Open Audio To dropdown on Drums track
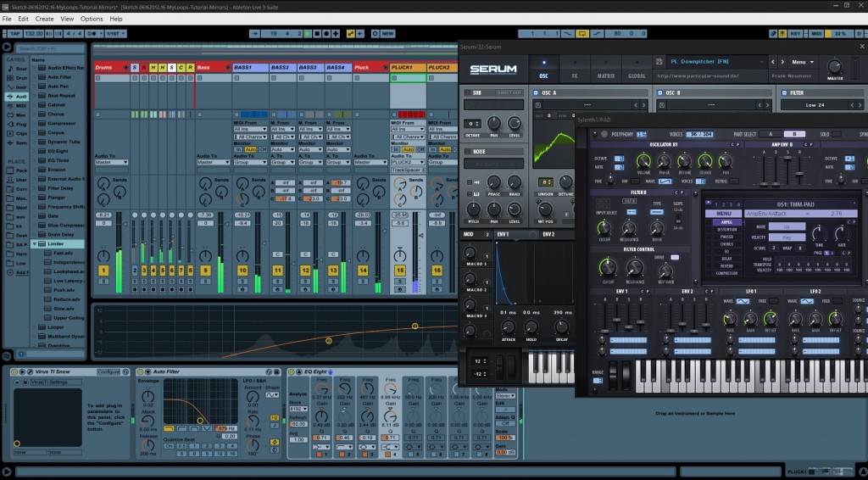Image resolution: width=868 pixels, height=480 pixels. [111, 162]
